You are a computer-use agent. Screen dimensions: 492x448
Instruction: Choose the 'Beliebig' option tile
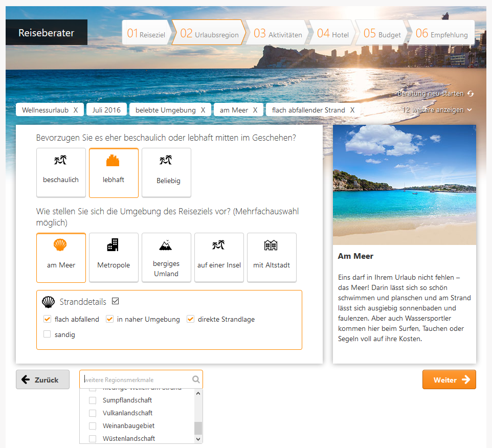pyautogui.click(x=166, y=172)
